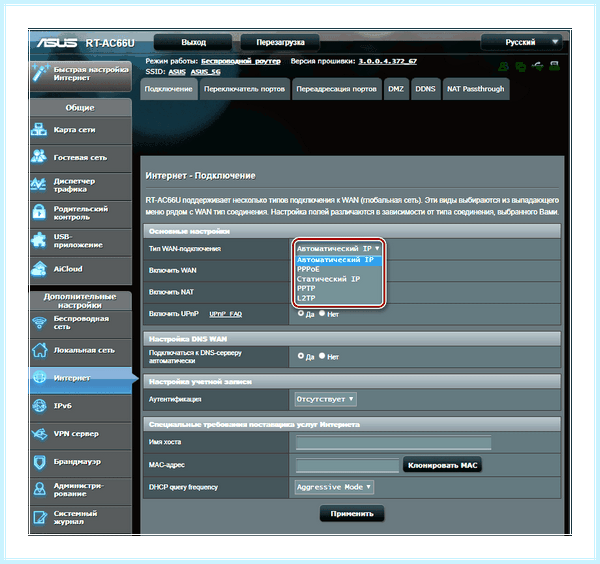Open the UPnP FAQ link
Image resolution: width=600 pixels, height=564 pixels.
pos(226,314)
